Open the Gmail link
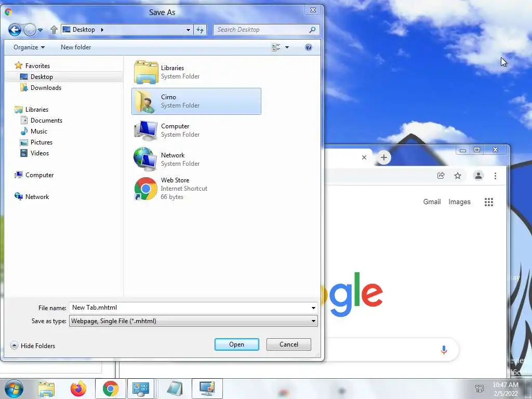This screenshot has height=399, width=532. (x=432, y=202)
